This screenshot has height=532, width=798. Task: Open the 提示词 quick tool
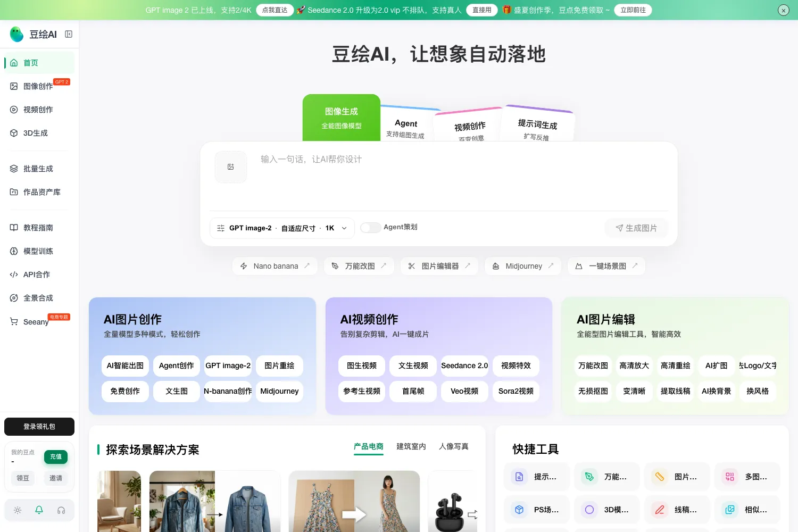(537, 477)
